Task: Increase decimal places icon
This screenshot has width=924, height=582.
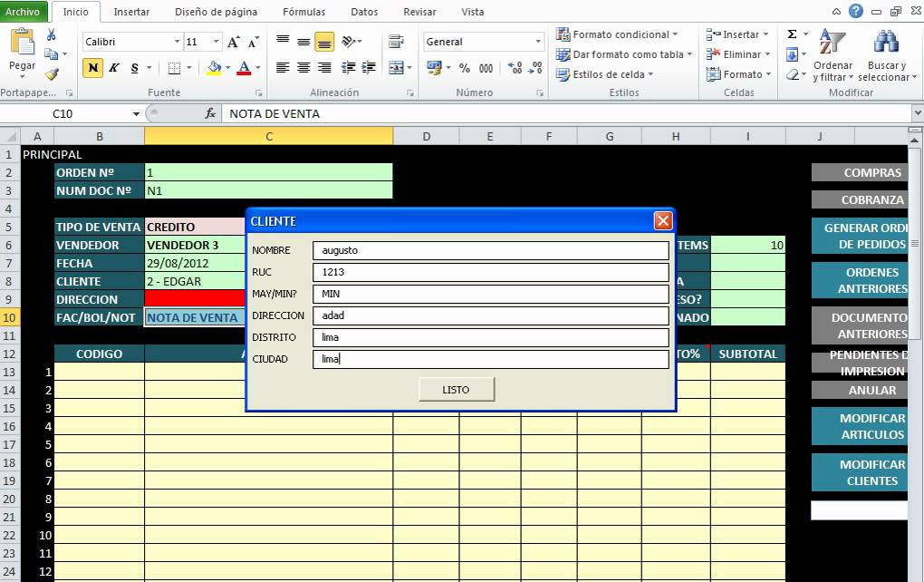Action: [x=515, y=68]
